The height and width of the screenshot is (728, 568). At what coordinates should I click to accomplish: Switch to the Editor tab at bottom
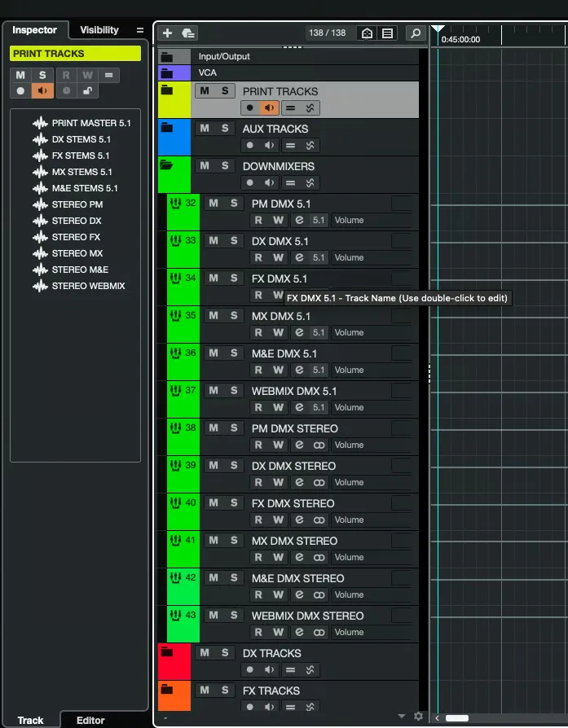90,720
